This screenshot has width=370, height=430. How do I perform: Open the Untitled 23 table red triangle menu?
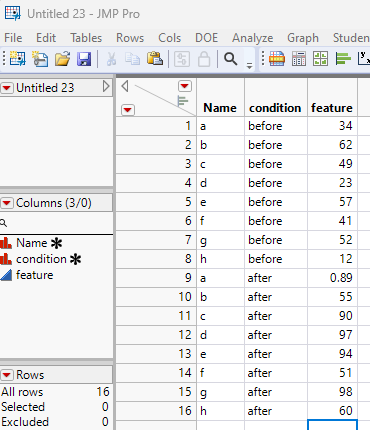pyautogui.click(x=7, y=88)
